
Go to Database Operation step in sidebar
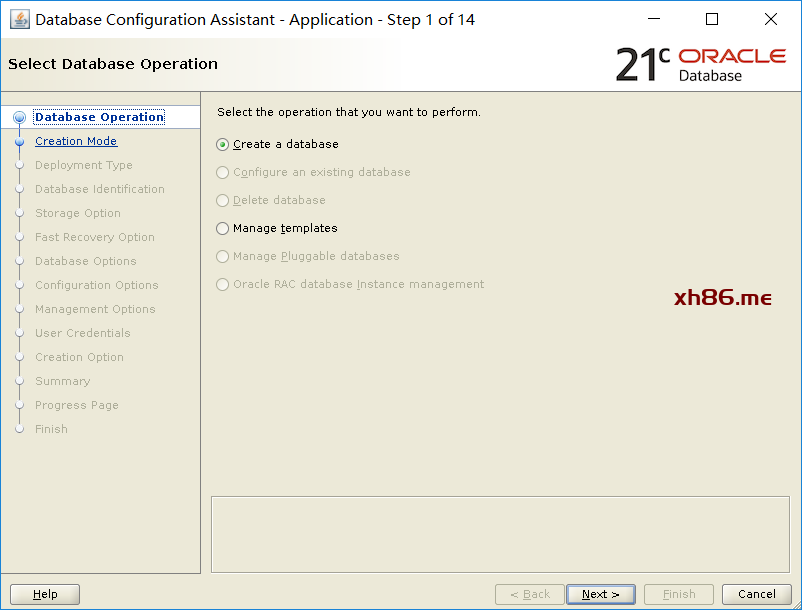click(99, 117)
